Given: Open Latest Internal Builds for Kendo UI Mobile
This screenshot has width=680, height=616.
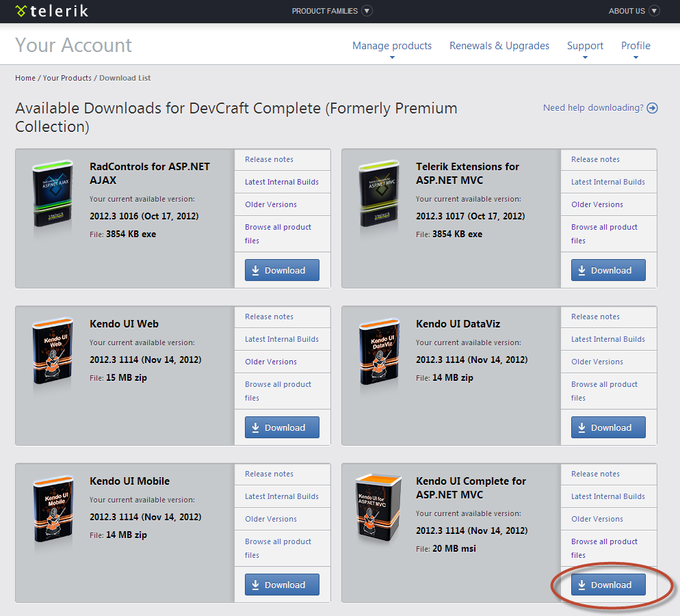Looking at the screenshot, I should pyautogui.click(x=282, y=497).
